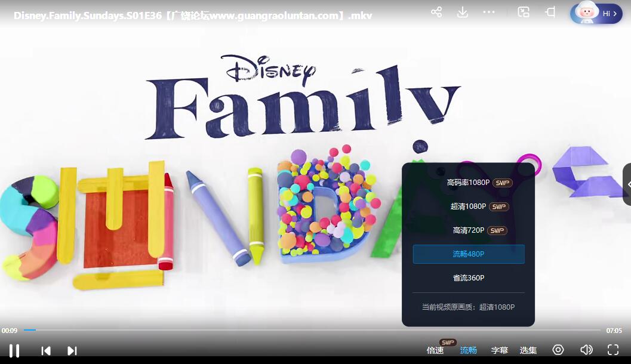Click the circular settings icon in control bar

point(558,350)
